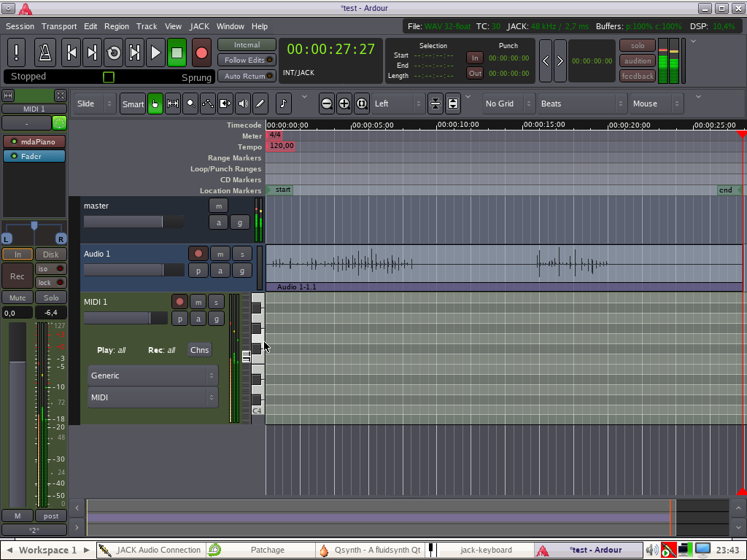Screen dimensions: 747x560
Task: Open the Region menu
Action: pyautogui.click(x=117, y=26)
